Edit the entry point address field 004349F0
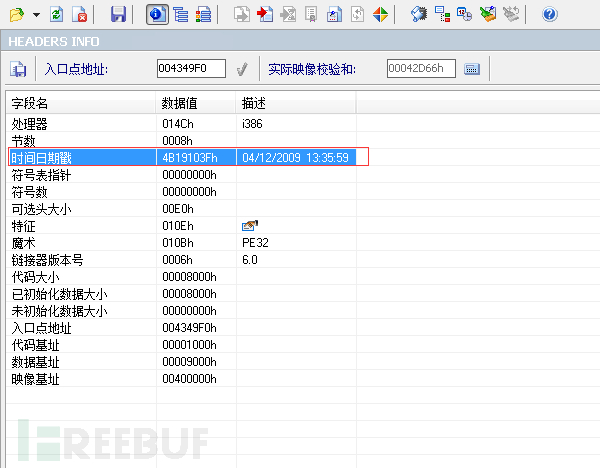This screenshot has width=600, height=468. pos(191,68)
